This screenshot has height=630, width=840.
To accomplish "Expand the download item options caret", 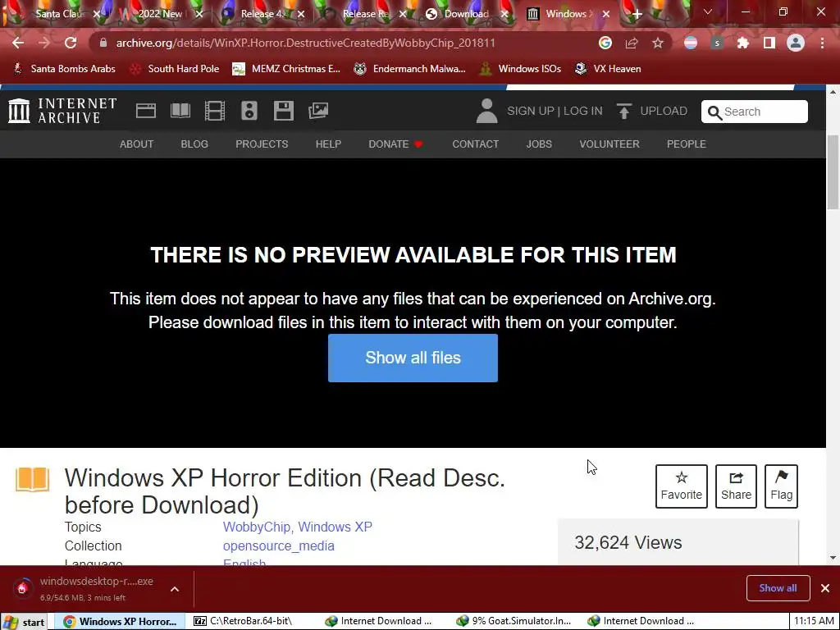I will [175, 589].
